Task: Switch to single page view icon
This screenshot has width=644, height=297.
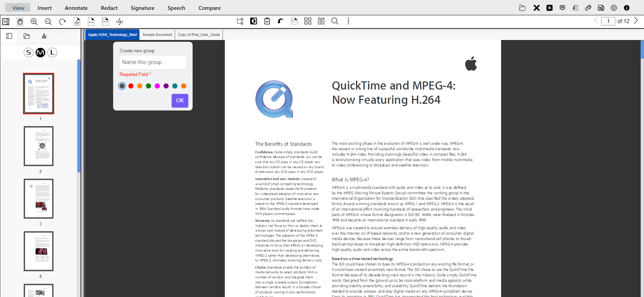Action: [294, 21]
